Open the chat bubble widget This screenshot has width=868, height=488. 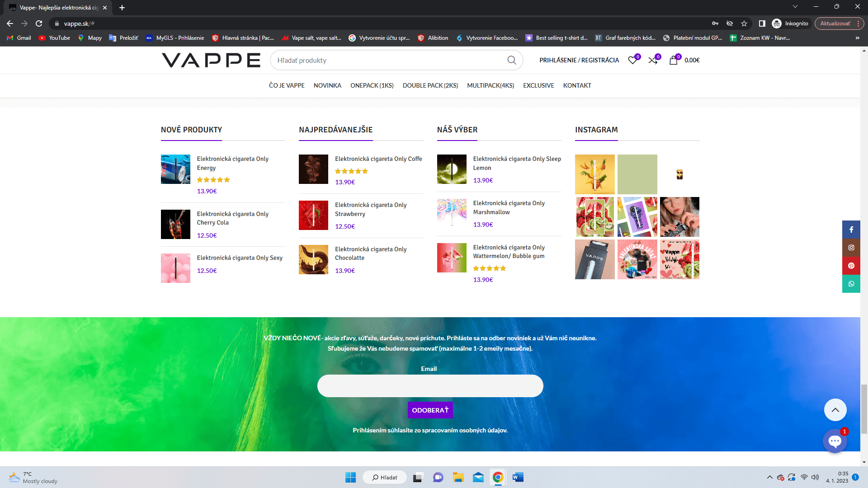[835, 441]
